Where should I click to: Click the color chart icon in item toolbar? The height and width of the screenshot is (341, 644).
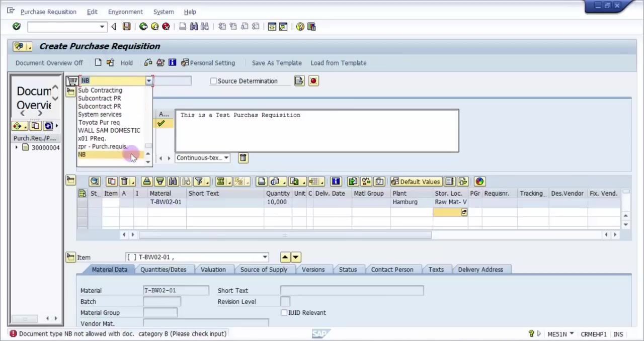[479, 182]
